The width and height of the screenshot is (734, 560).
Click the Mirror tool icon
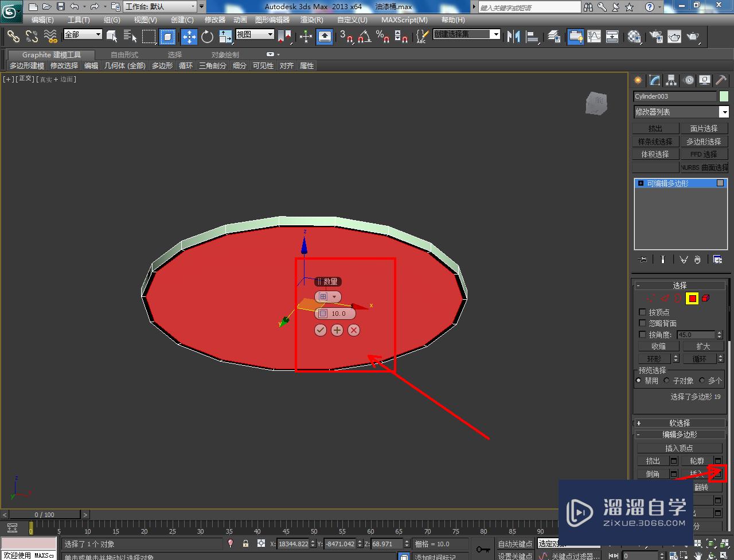(x=514, y=36)
